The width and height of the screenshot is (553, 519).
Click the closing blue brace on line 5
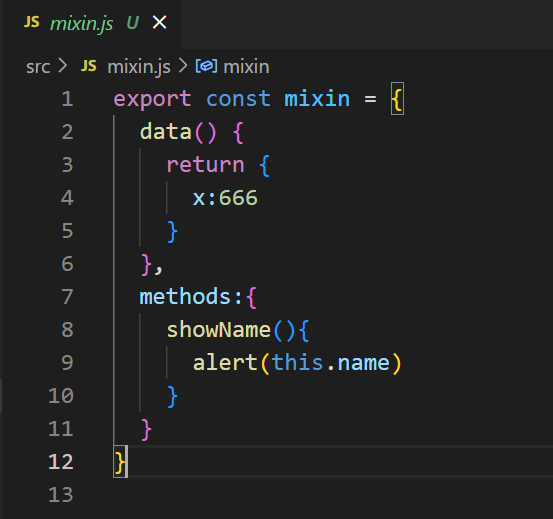pos(172,232)
